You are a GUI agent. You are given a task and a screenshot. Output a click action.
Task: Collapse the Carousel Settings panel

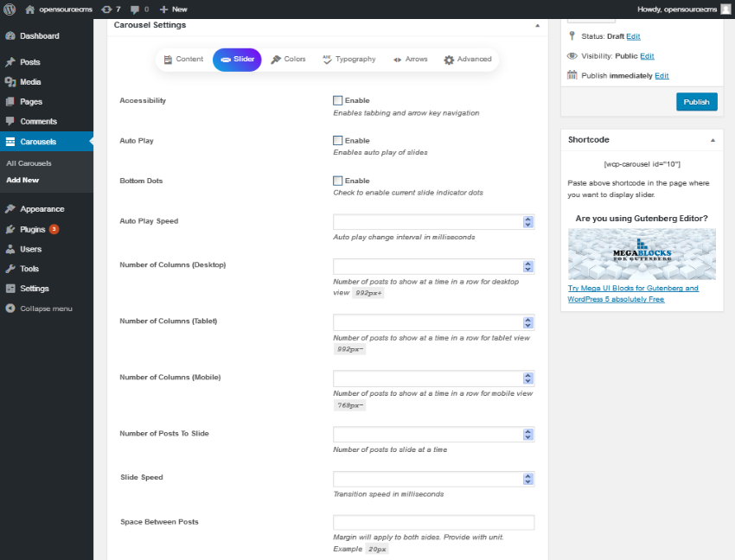[538, 25]
